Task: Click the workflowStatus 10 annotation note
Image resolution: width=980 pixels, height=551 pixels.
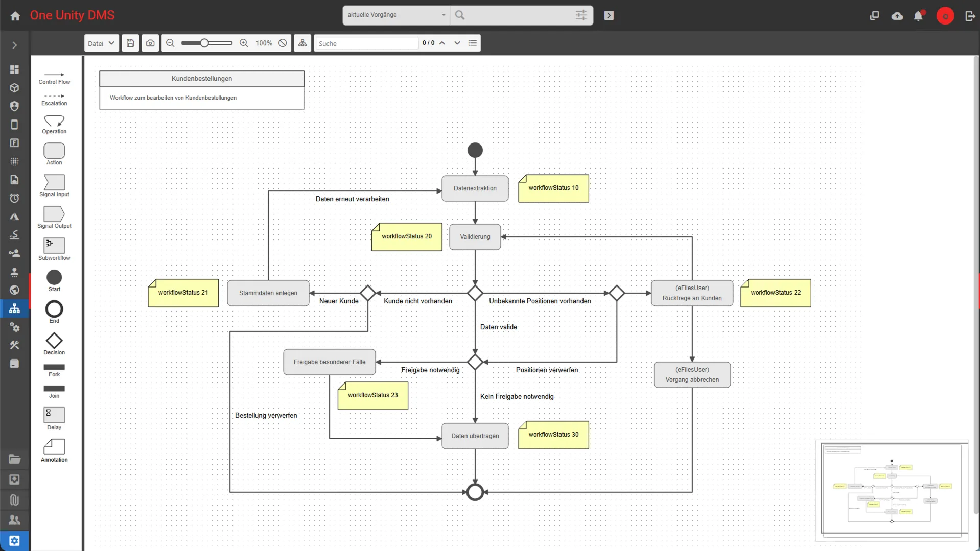Action: click(554, 188)
